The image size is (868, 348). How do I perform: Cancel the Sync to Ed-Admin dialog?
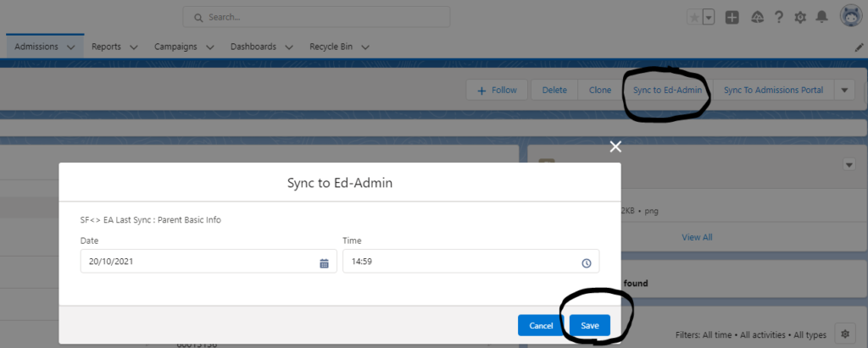[x=541, y=325]
